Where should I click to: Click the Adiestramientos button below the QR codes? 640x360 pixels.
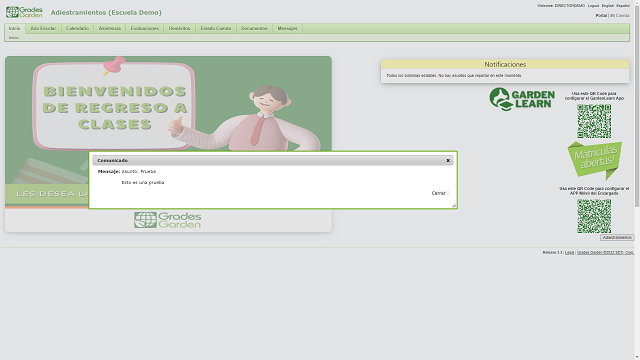click(x=617, y=238)
